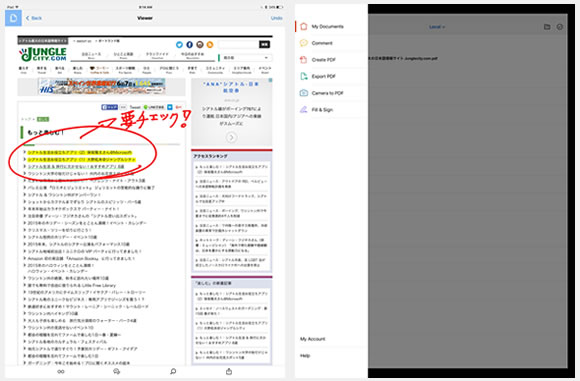Open My Account at sidebar bottom

[x=313, y=339]
